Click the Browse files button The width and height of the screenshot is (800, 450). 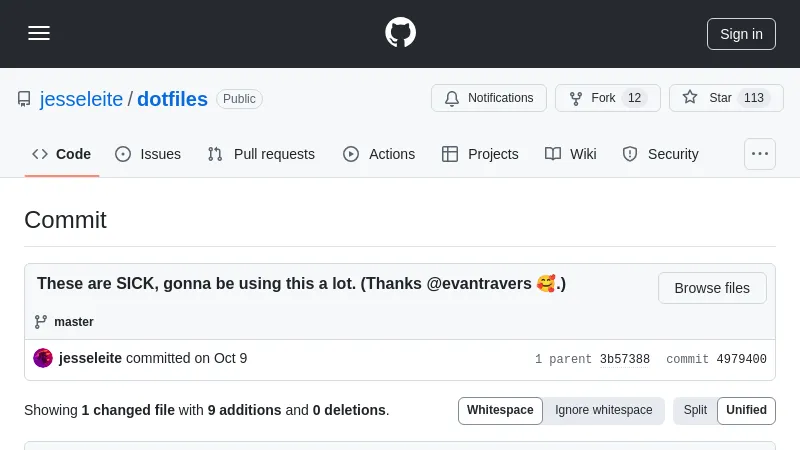point(712,288)
